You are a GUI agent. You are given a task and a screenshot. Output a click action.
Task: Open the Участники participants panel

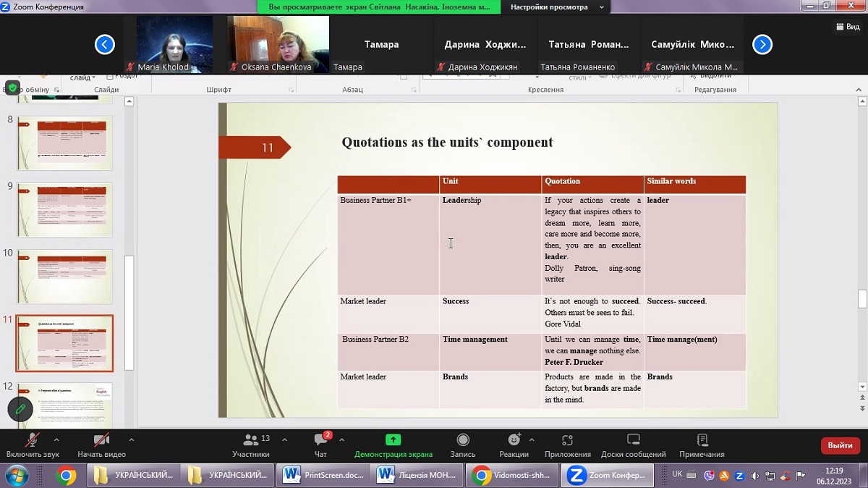coord(251,440)
